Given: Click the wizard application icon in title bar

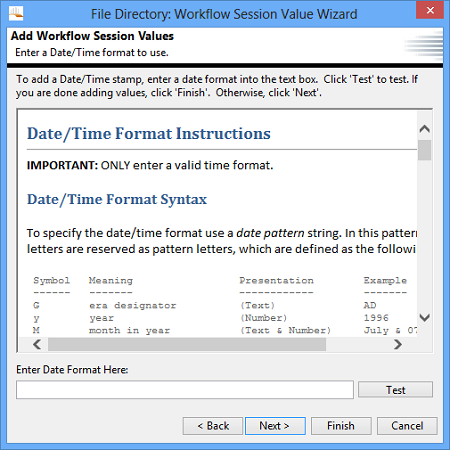Looking at the screenshot, I should click(16, 14).
